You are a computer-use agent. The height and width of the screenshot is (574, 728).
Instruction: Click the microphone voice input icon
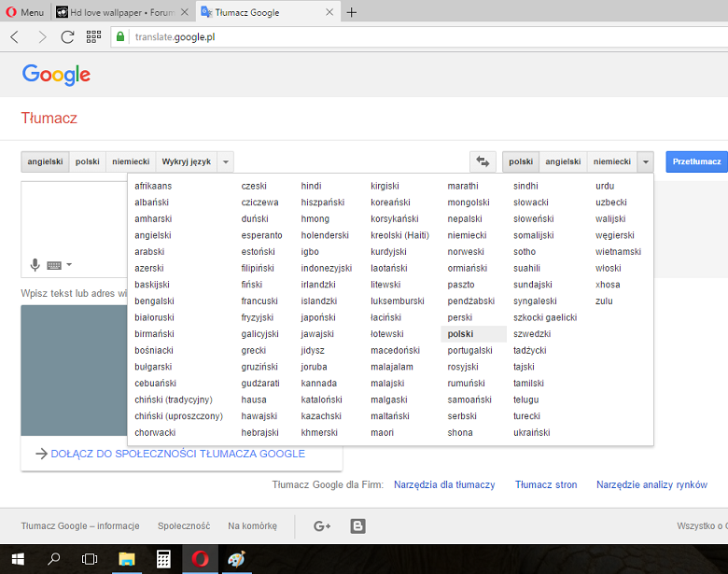(x=35, y=265)
